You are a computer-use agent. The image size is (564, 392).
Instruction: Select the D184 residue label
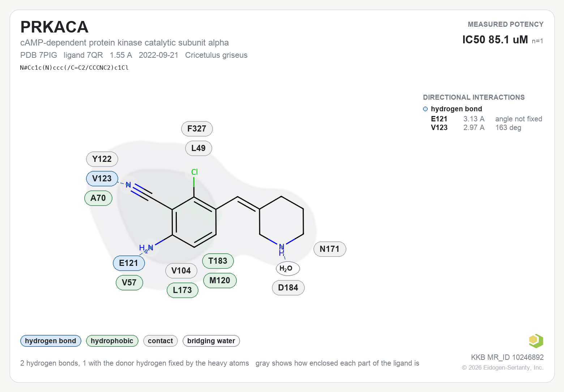coord(288,288)
